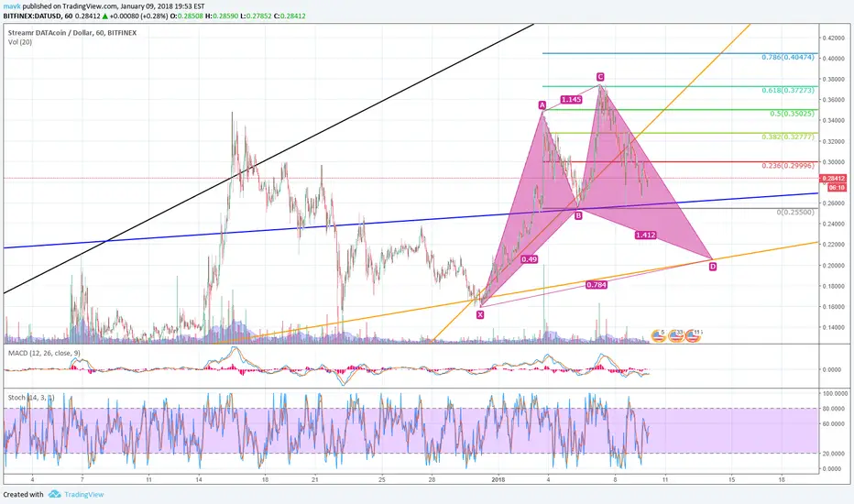Click the current price tag 0.28412

[x=833, y=178]
